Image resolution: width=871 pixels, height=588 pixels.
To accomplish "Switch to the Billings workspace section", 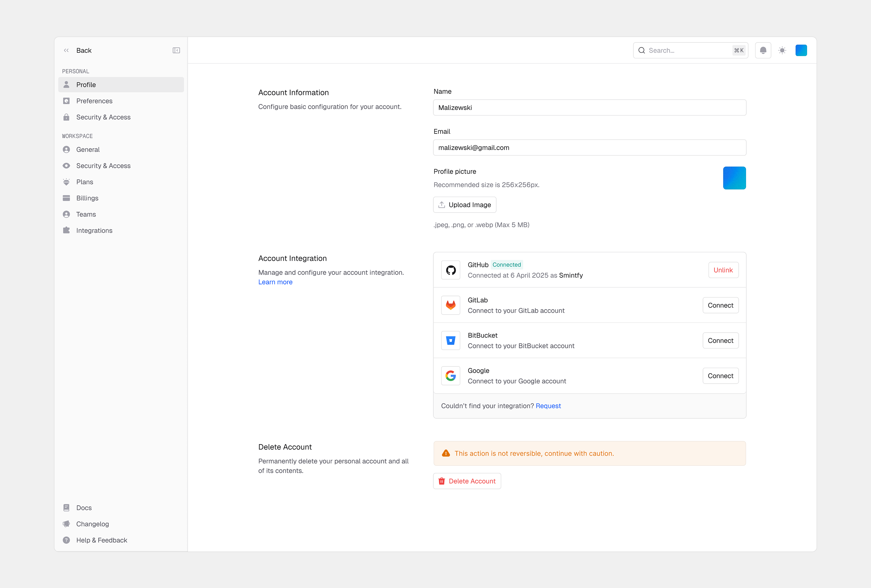I will point(87,198).
